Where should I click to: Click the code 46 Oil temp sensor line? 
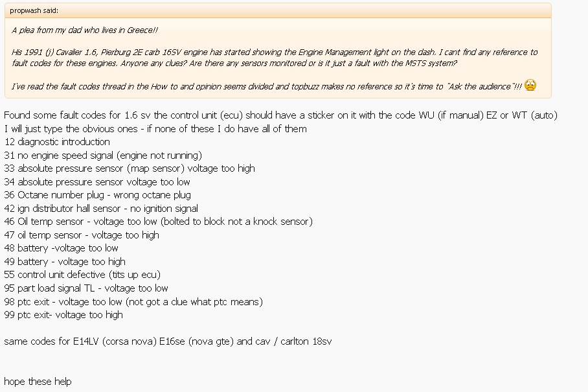(158, 222)
